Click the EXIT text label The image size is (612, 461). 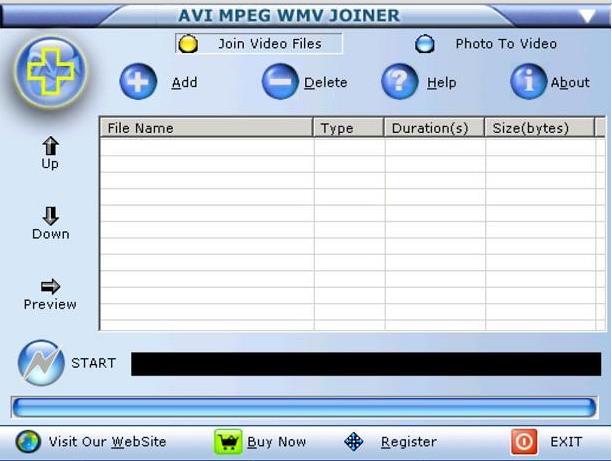(x=566, y=442)
